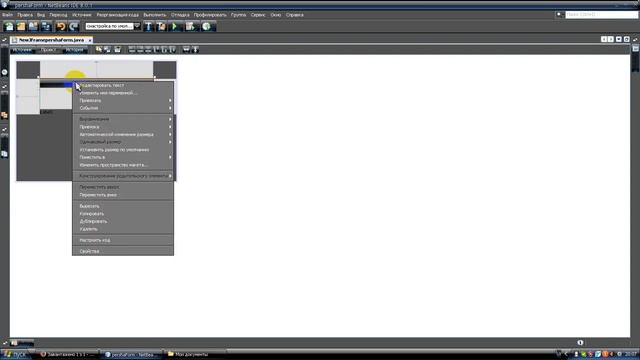
Task: Expand the Выравнивание submenu
Action: [x=123, y=119]
